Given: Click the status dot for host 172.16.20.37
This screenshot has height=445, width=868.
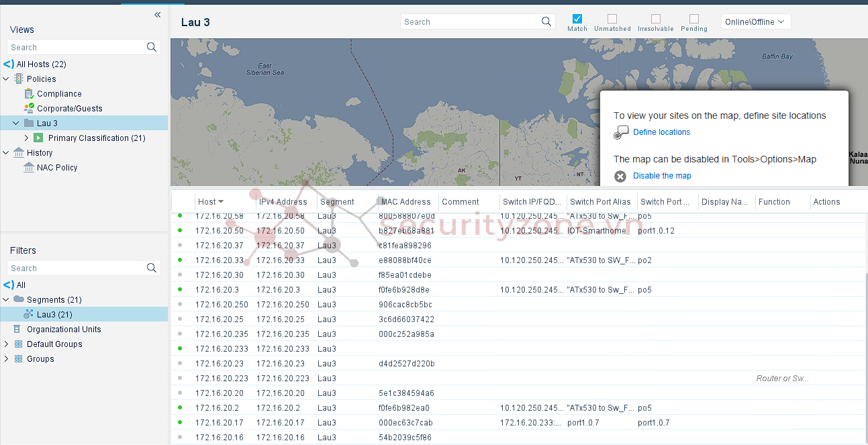Looking at the screenshot, I should point(180,245).
